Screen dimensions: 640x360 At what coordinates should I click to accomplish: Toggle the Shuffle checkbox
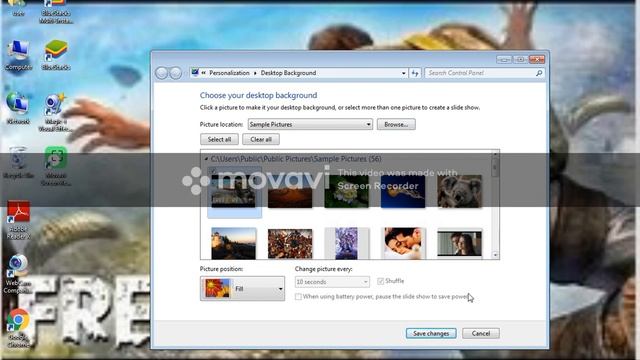tap(380, 281)
